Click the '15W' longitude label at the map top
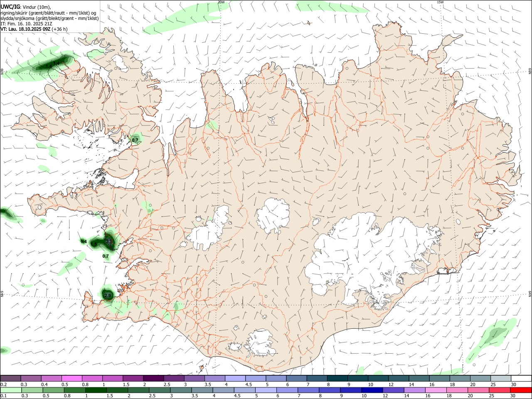This screenshot has height=399, width=532. click(x=440, y=2)
